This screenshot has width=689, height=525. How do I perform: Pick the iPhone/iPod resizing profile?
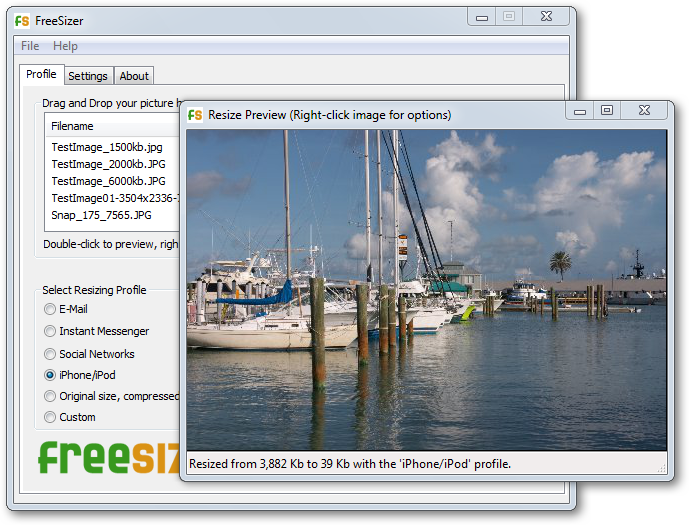(50, 375)
